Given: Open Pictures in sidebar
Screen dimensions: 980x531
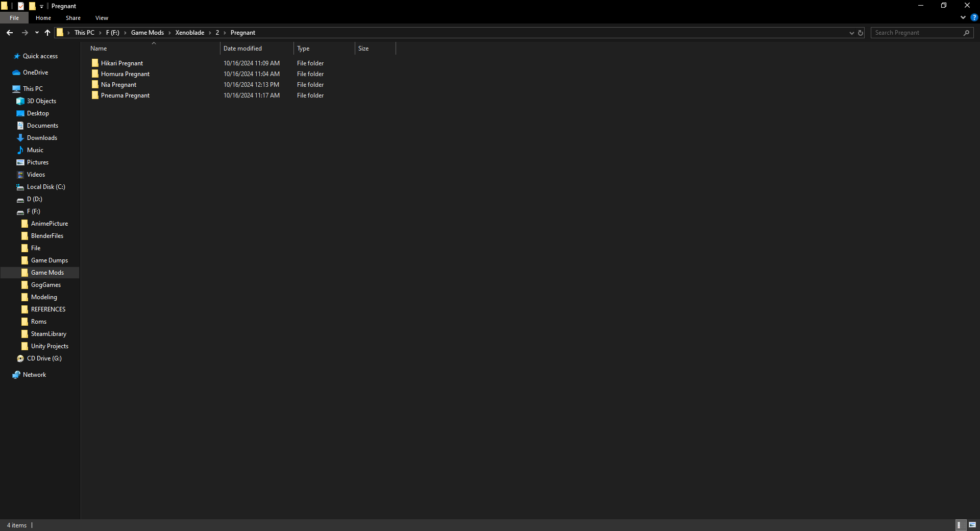Looking at the screenshot, I should [x=38, y=162].
